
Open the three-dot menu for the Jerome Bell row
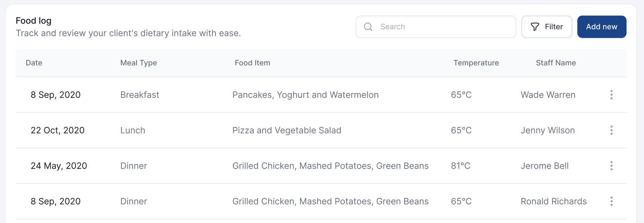point(611,166)
